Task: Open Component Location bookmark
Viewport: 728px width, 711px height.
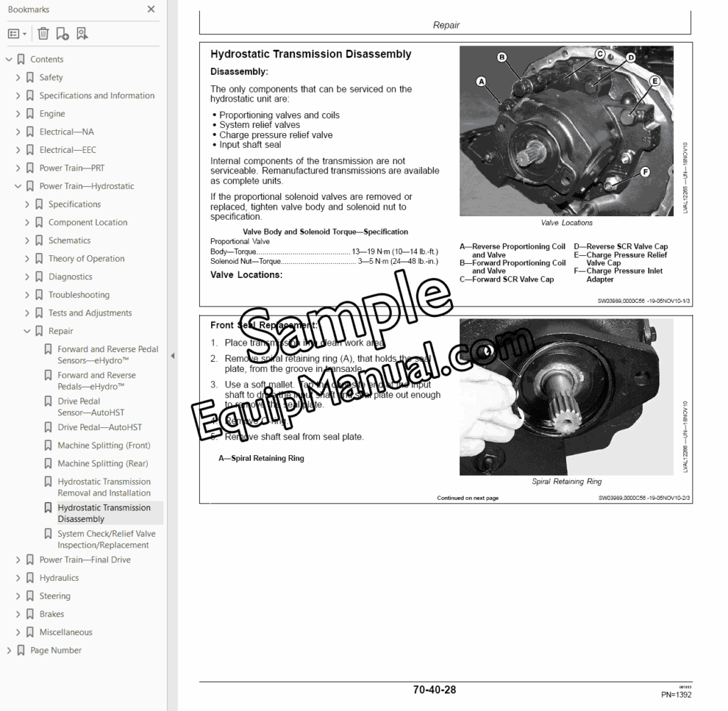Action: tap(87, 223)
